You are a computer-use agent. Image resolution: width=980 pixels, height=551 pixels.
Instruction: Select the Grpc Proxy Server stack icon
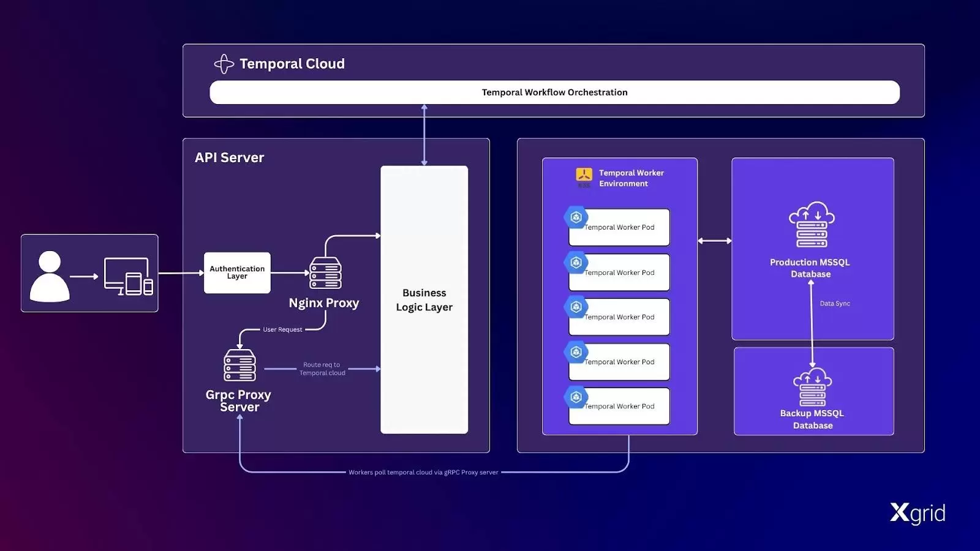pyautogui.click(x=239, y=365)
